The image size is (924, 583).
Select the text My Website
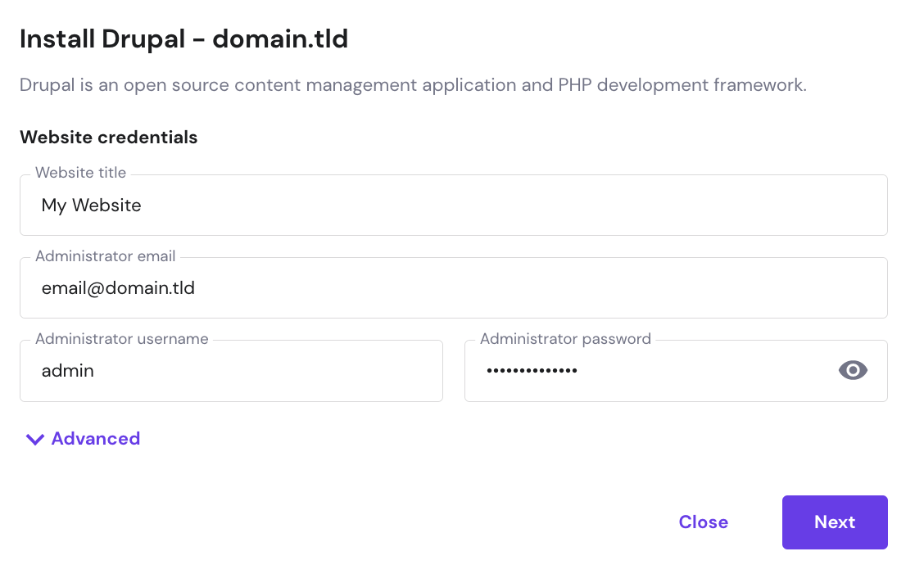(91, 206)
